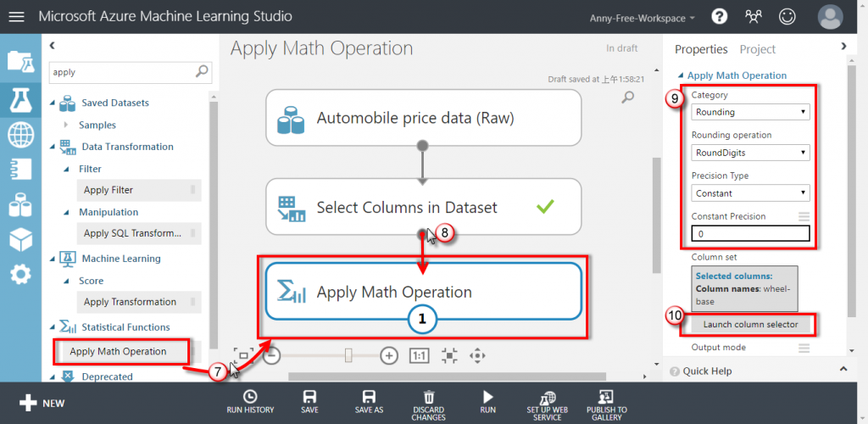This screenshot has height=424, width=868.
Task: Open the Precision Type dropdown
Action: pyautogui.click(x=750, y=193)
